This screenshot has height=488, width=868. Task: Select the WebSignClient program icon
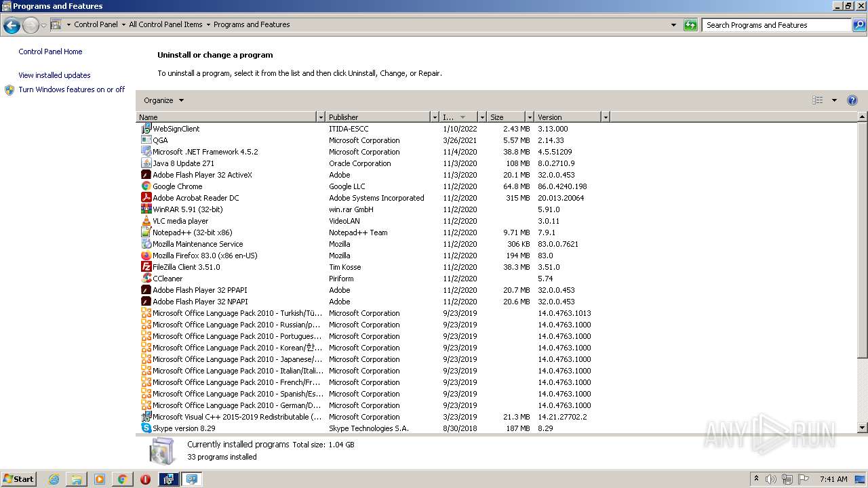tap(146, 129)
